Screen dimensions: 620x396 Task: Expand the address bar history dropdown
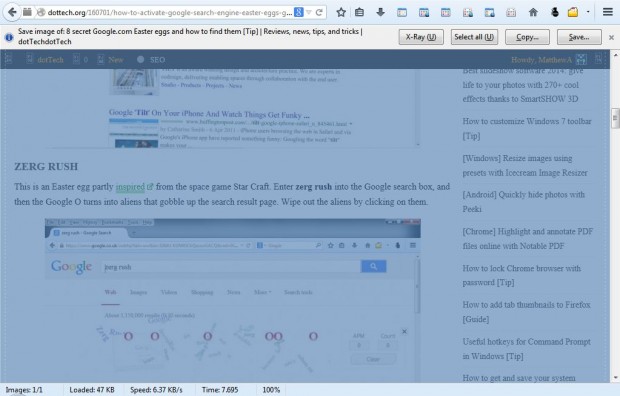tap(309, 12)
